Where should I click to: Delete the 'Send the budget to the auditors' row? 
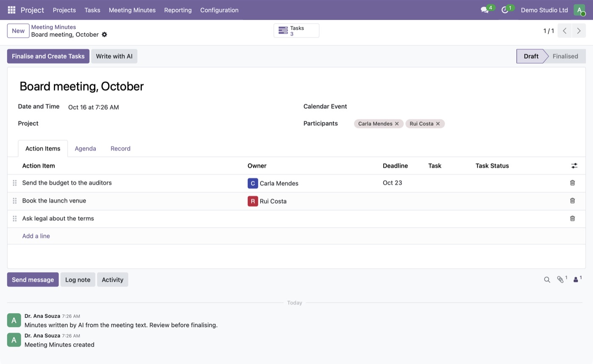[x=572, y=183]
